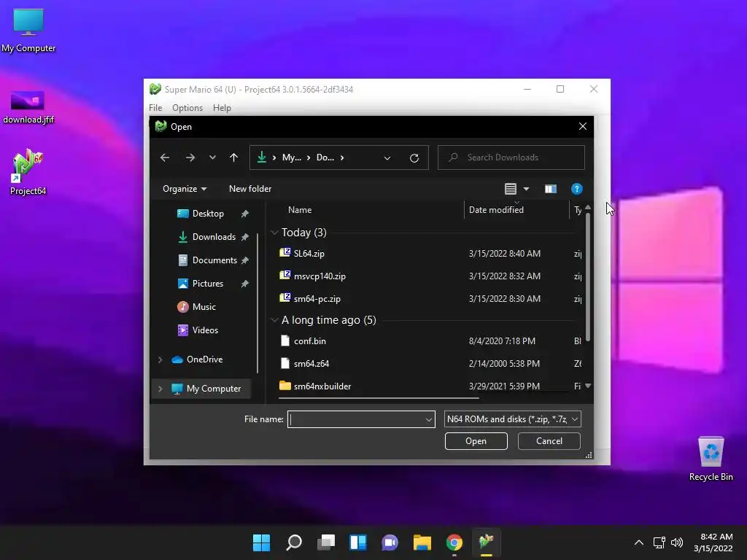This screenshot has width=747, height=560.
Task: Open the Widgets panel on the taskbar
Action: click(357, 542)
